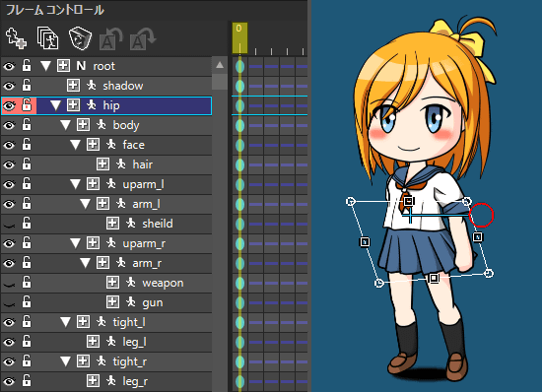
Task: Collapse the uparm_r node triangle
Action: [x=75, y=243]
